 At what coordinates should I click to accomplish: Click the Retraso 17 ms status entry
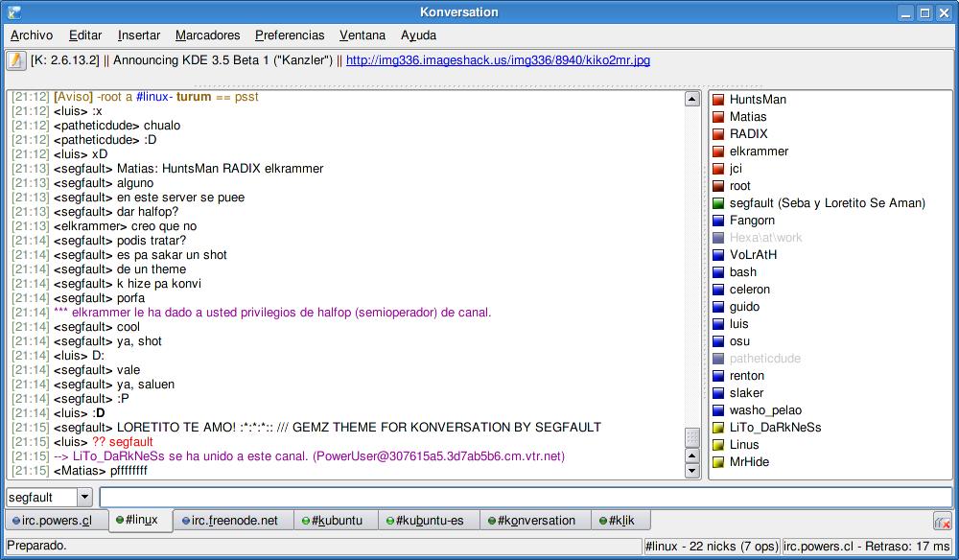(x=867, y=546)
